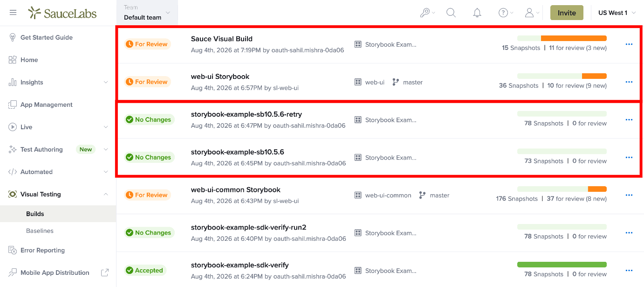Click the search magnifier icon
Viewport: 644px width, 287px height.
coord(451,13)
